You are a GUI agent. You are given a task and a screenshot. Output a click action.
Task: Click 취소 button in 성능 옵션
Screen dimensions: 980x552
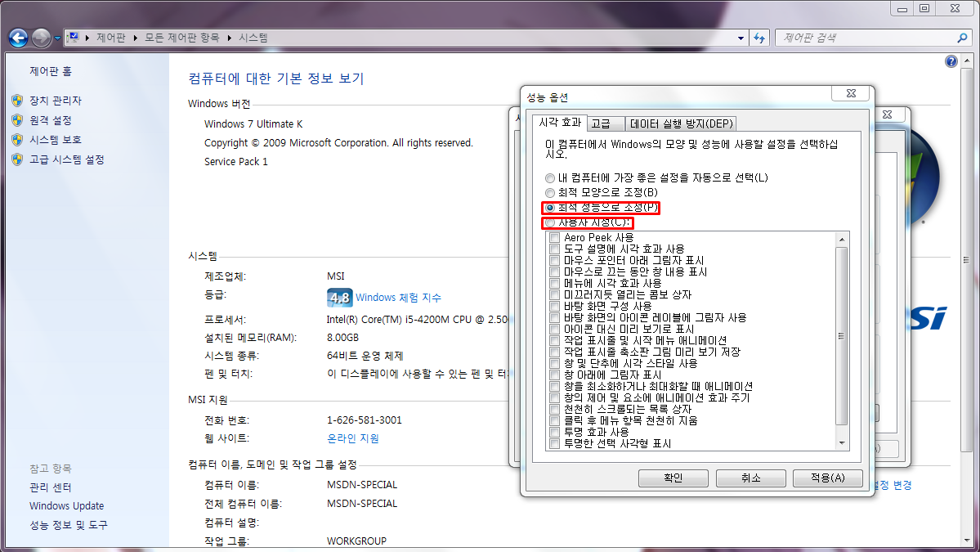click(x=750, y=478)
